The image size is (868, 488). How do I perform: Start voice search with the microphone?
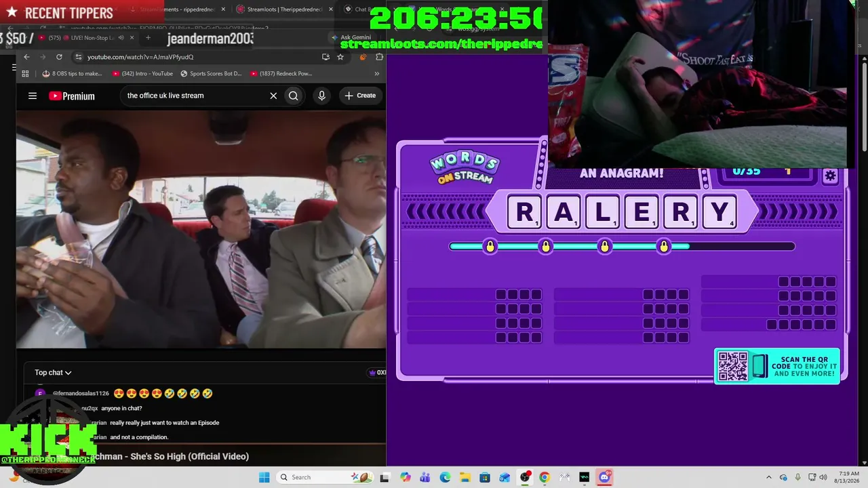point(321,96)
